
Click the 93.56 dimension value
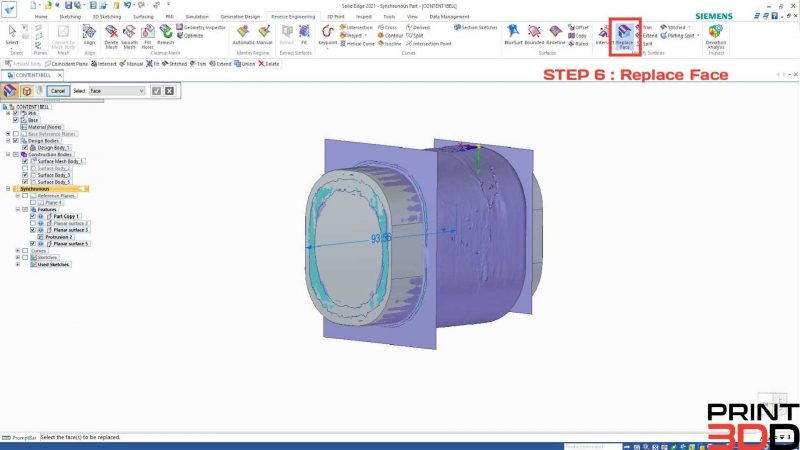[381, 238]
